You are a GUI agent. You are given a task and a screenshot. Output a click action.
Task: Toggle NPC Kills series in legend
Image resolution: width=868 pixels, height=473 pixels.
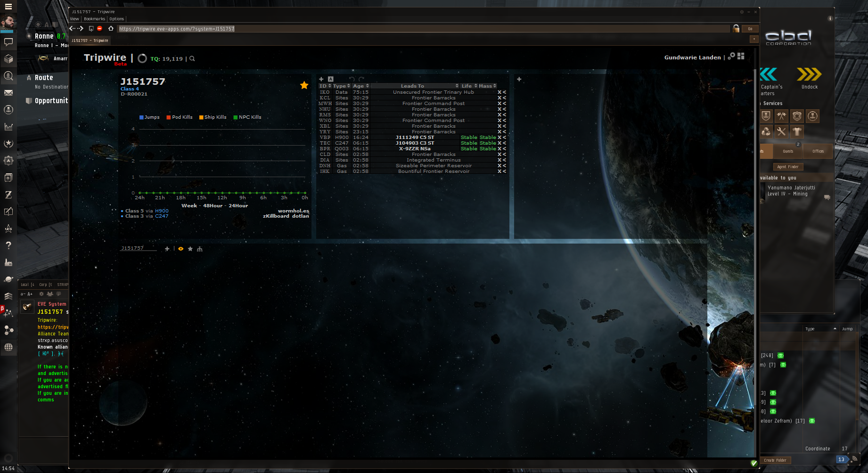click(247, 117)
